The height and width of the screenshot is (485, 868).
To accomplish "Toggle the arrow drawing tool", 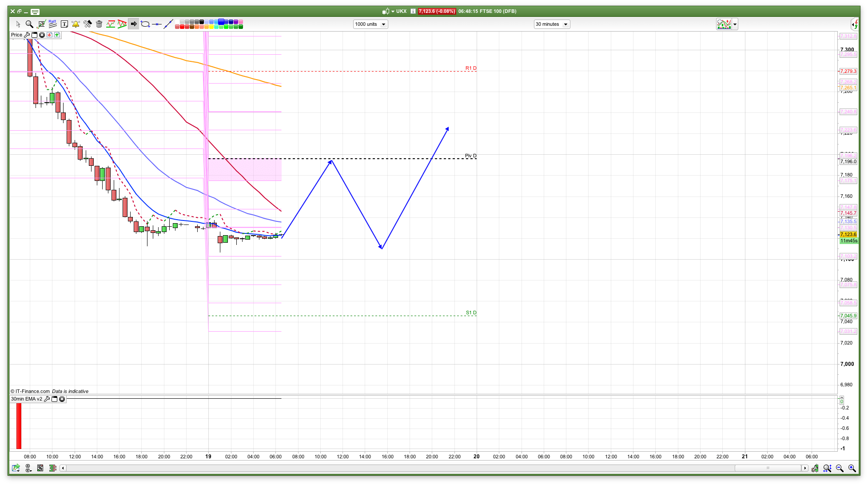I will 133,24.
